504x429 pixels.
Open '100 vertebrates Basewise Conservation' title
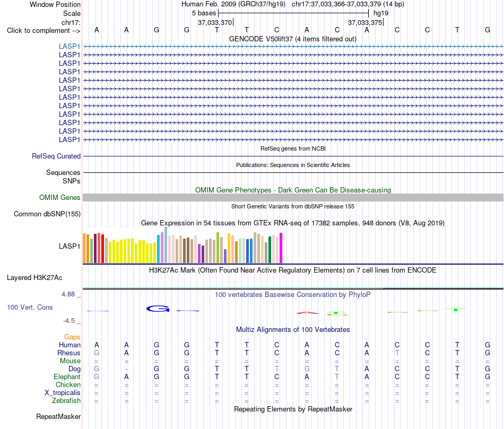click(292, 295)
